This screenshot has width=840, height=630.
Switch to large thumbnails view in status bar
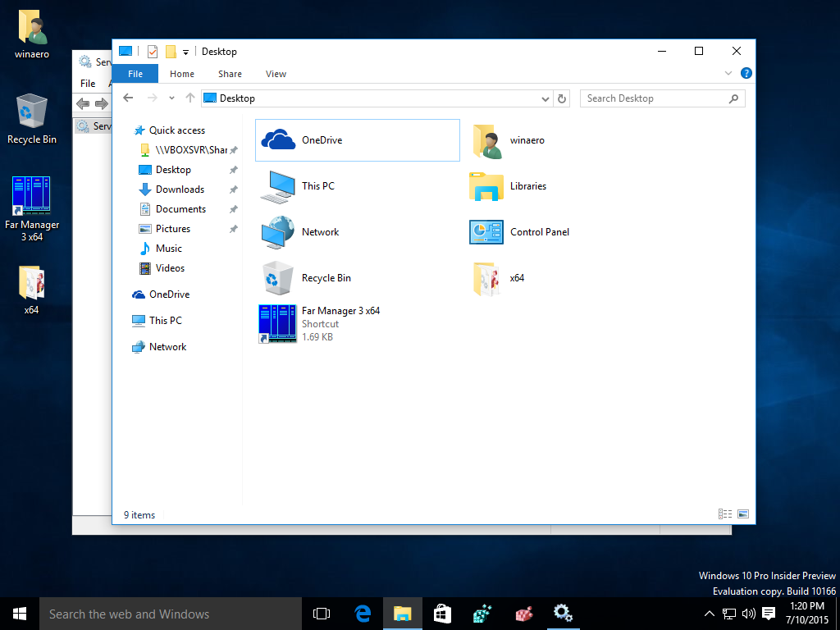[743, 514]
